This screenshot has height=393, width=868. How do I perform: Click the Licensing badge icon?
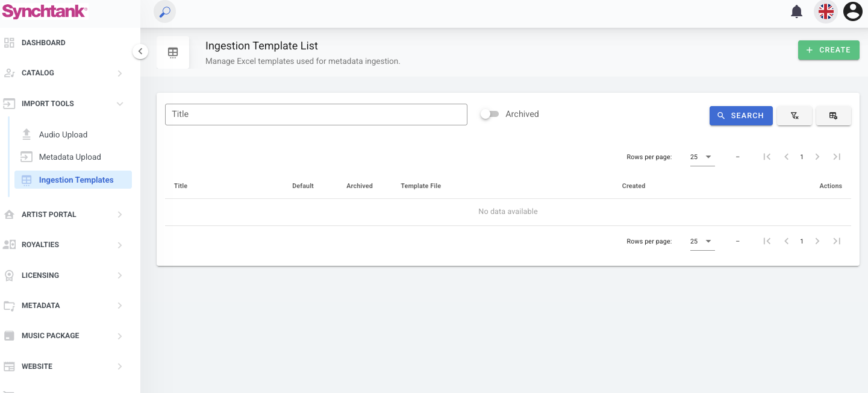(x=9, y=275)
